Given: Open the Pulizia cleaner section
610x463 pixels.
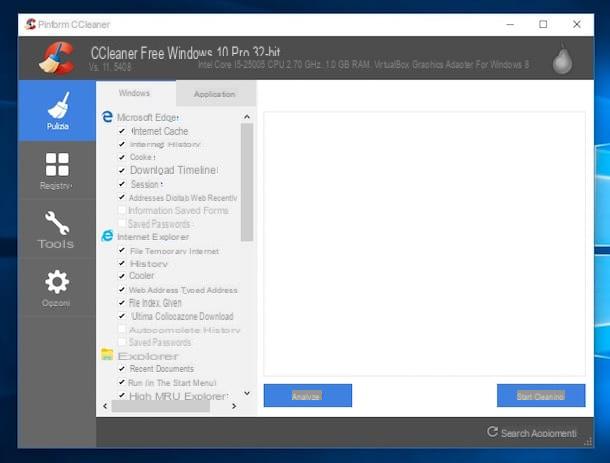Looking at the screenshot, I should coord(57,110).
